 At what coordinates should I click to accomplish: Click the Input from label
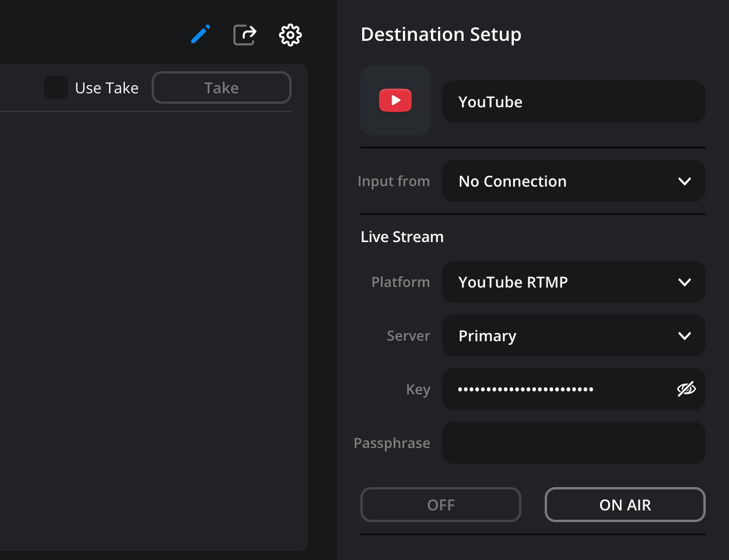pos(394,181)
